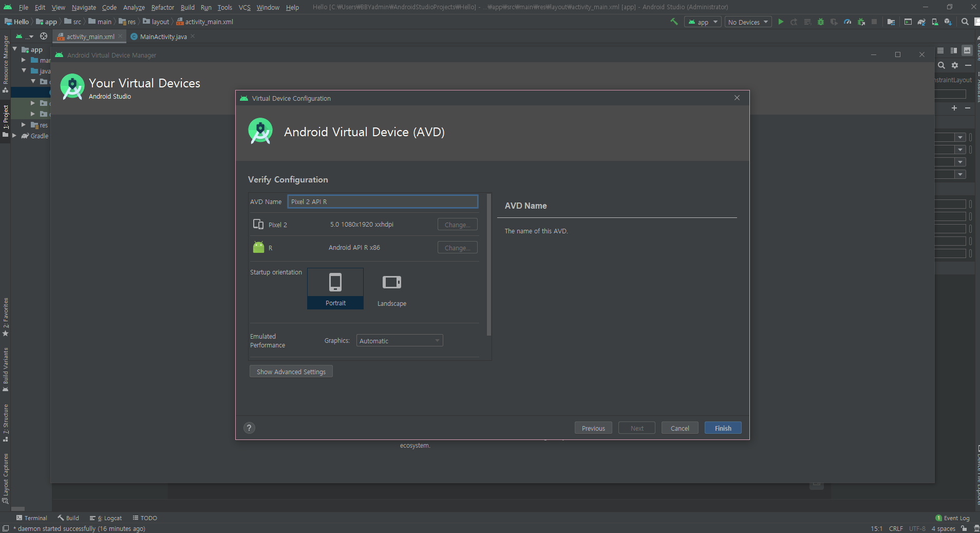Viewport: 980px width, 533px height.
Task: Click Apply Changes rerun icon
Action: (x=794, y=22)
